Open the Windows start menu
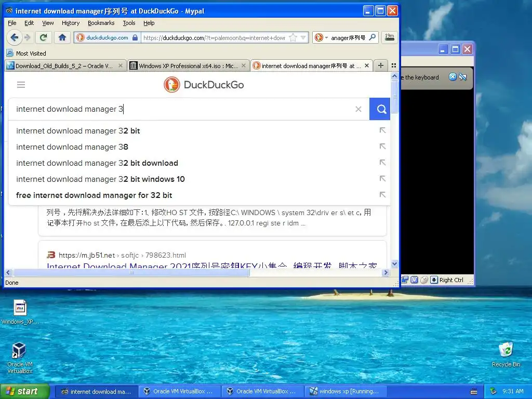This screenshot has height=399, width=532. 25,391
